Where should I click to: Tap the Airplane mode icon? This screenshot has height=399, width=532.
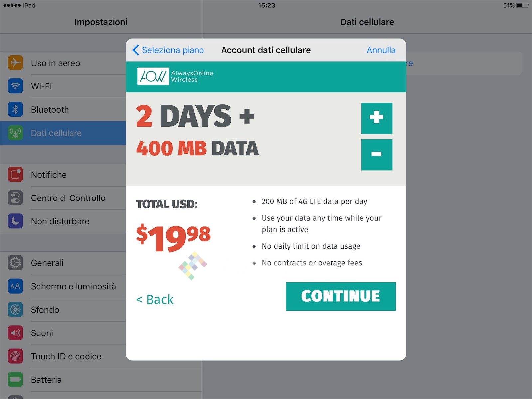pos(15,63)
